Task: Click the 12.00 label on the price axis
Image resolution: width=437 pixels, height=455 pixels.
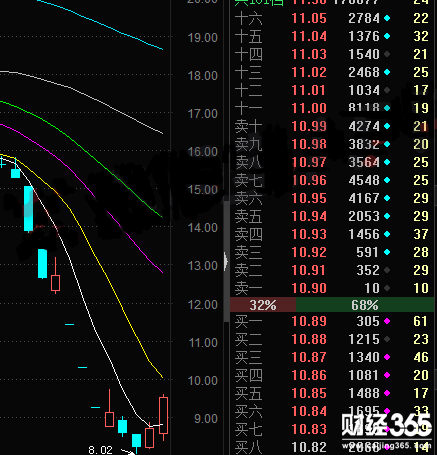Action: 203,304
